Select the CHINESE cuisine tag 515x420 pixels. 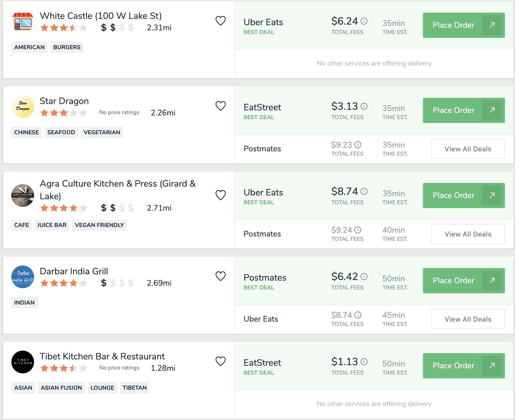26,132
